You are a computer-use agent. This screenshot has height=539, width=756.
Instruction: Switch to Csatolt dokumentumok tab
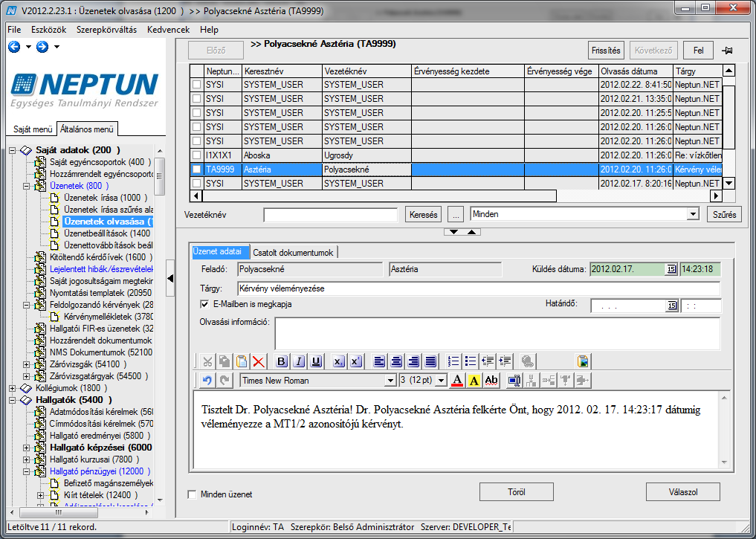pyautogui.click(x=293, y=253)
